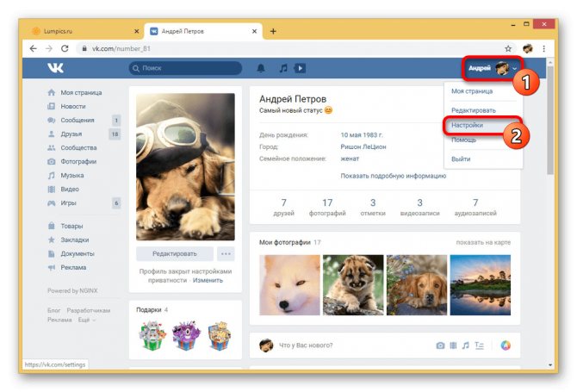Open Chrome three-dot menu
577x392 pixels.
click(x=543, y=48)
